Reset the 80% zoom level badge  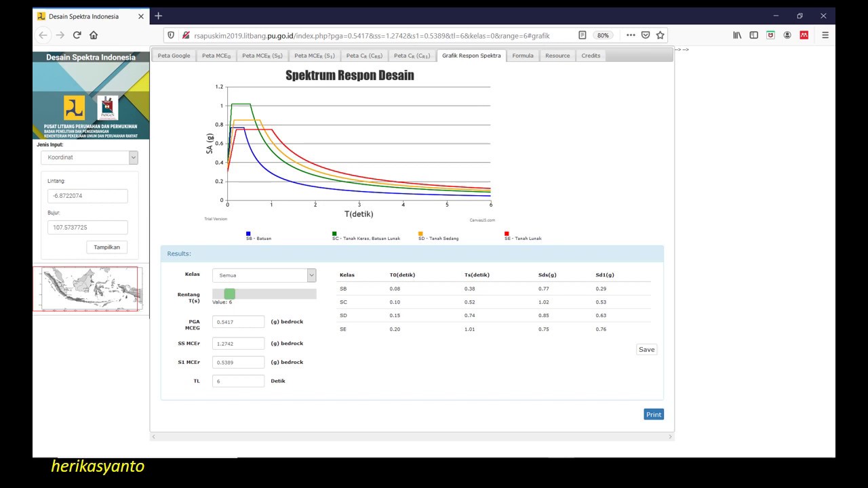pos(602,35)
